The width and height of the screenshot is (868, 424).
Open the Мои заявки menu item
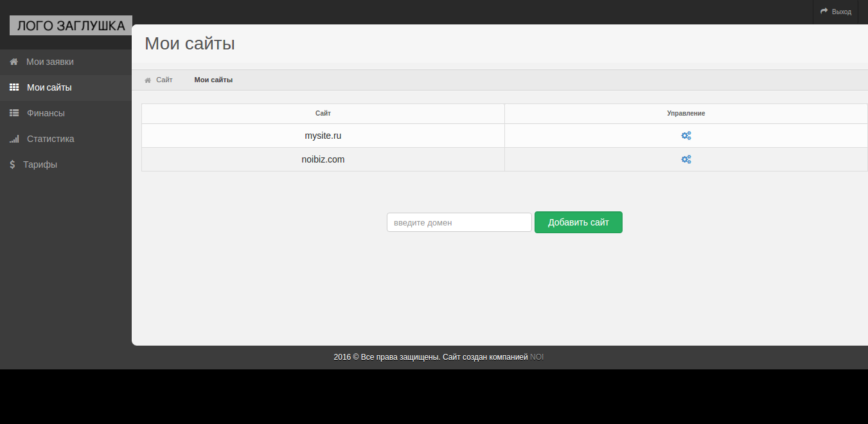[66, 62]
